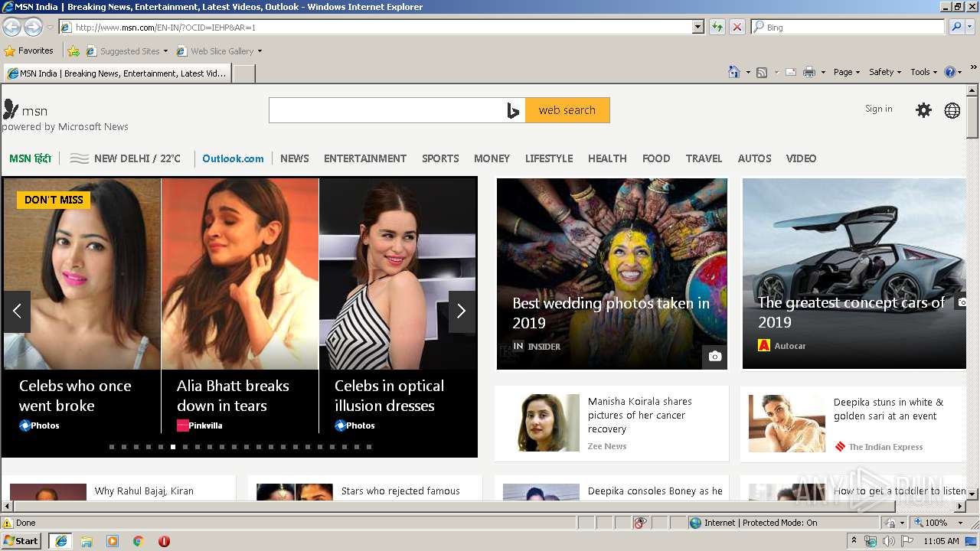
Task: Click the browser Back arrow button
Action: 11,27
